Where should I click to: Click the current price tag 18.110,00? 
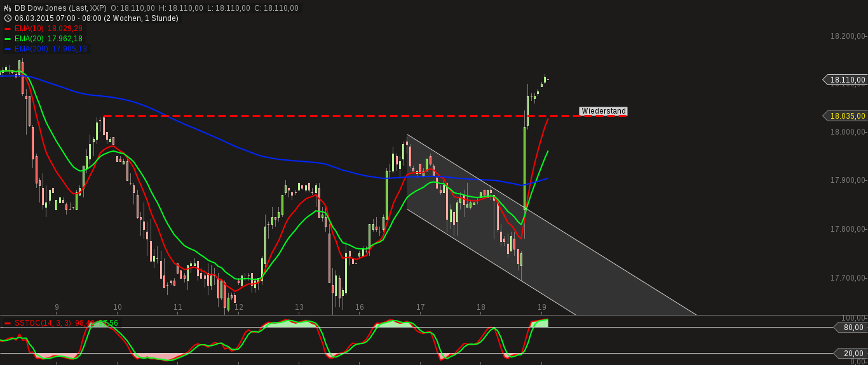tap(844, 80)
